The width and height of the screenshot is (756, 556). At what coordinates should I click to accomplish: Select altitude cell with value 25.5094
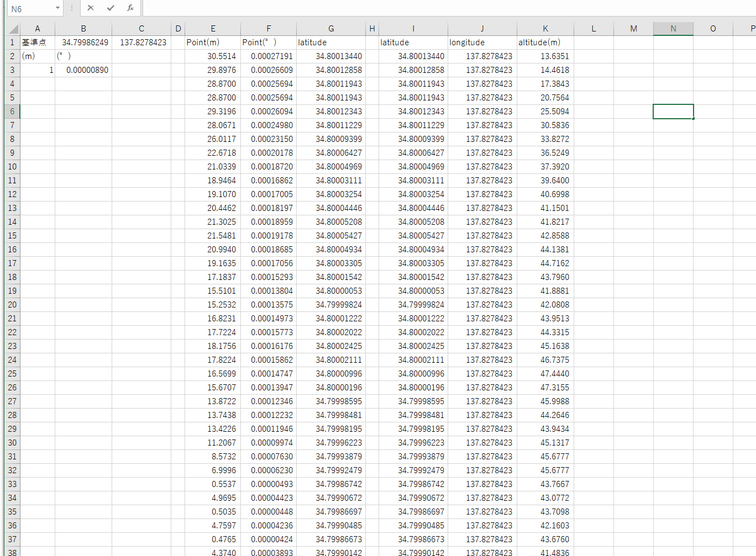click(545, 112)
